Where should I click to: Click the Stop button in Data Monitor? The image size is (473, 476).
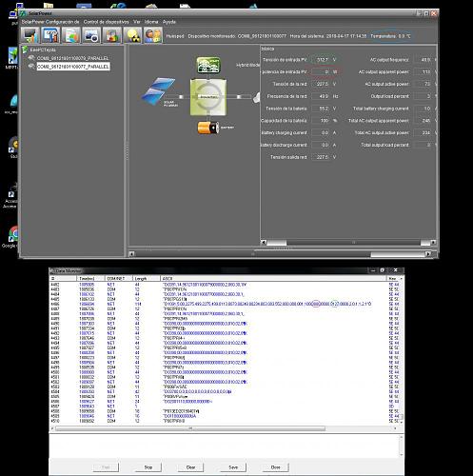[148, 467]
